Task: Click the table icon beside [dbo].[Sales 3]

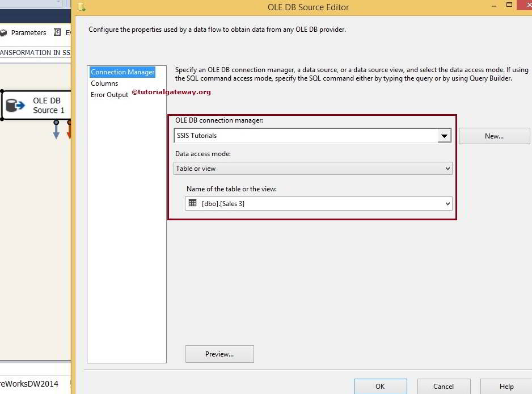Action: pos(193,203)
